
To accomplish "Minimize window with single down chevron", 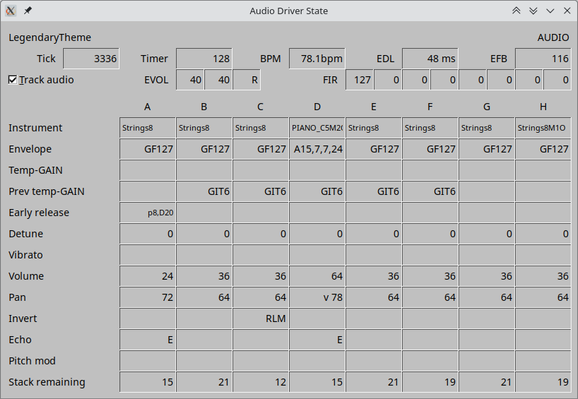I will pyautogui.click(x=550, y=11).
